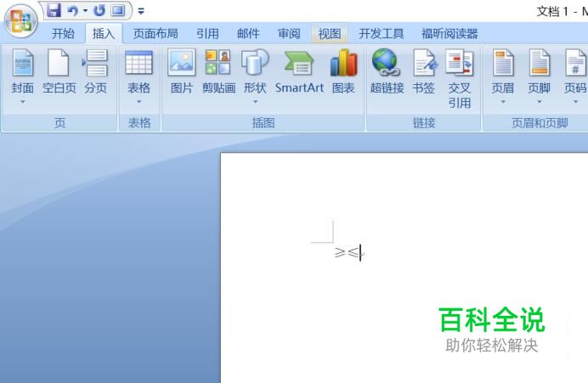588x383 pixels.
Task: Open the 福昕阅读器 tab
Action: click(449, 34)
